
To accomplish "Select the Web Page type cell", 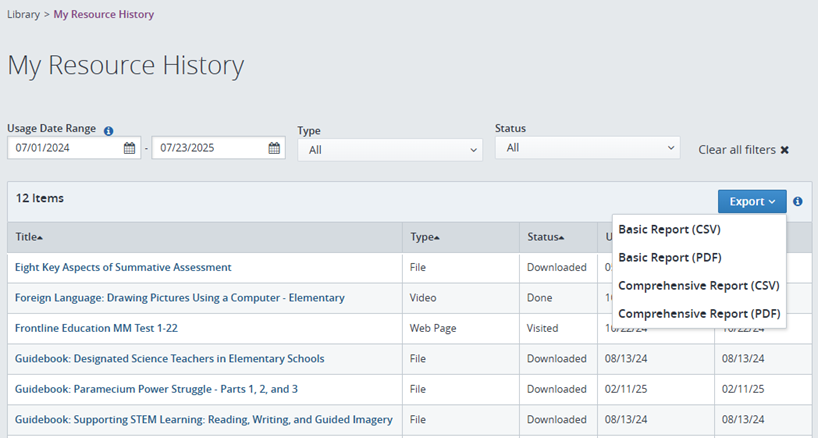I will (x=433, y=328).
